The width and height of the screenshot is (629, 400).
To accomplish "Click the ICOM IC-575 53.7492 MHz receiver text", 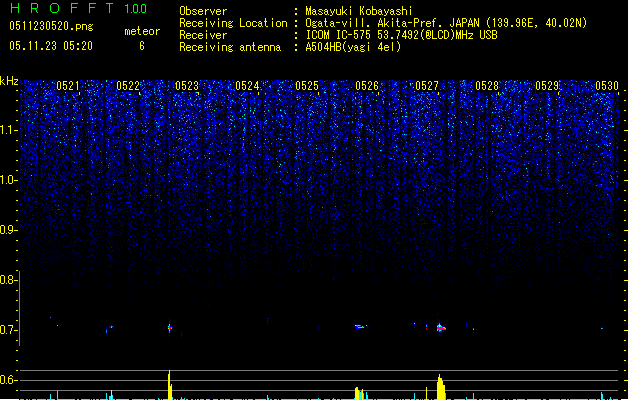I will click(x=402, y=35).
